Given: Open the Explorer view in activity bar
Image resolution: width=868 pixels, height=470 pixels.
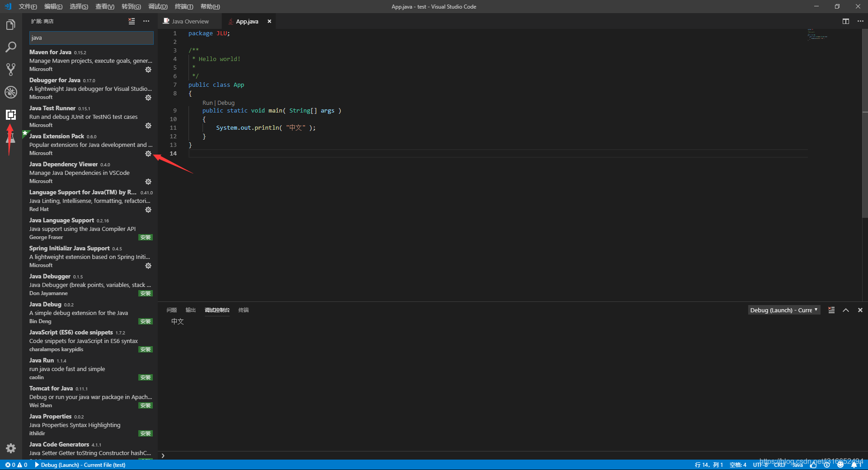Looking at the screenshot, I should pos(11,24).
